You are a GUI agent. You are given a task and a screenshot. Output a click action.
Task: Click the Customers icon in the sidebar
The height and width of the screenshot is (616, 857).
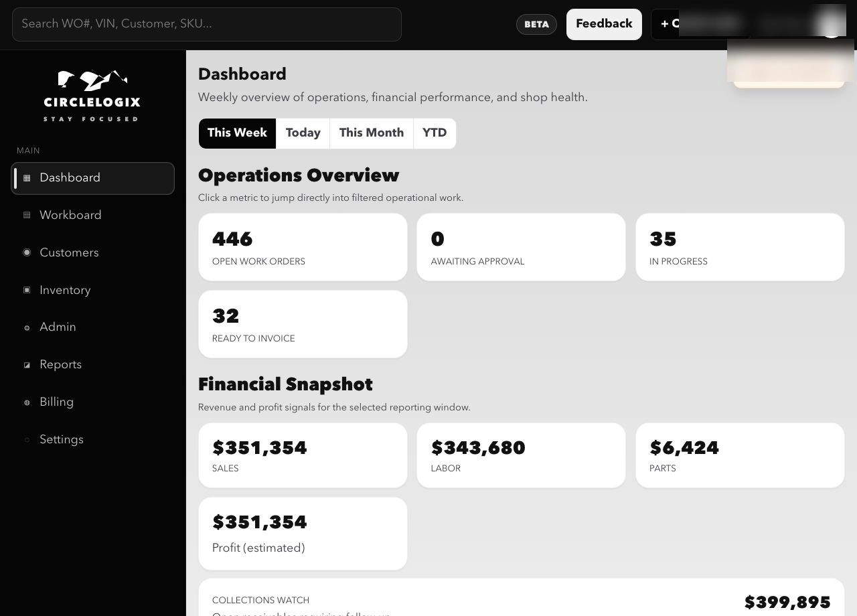[x=27, y=252]
